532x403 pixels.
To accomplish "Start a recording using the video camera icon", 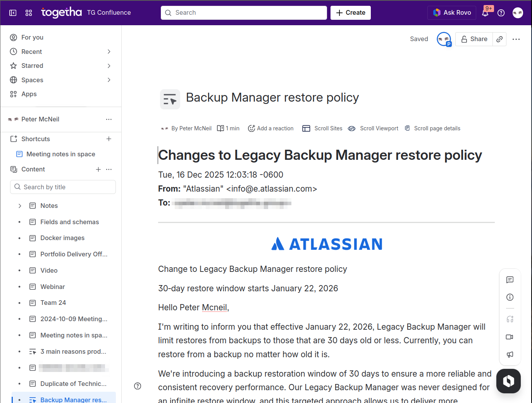I will click(x=510, y=337).
